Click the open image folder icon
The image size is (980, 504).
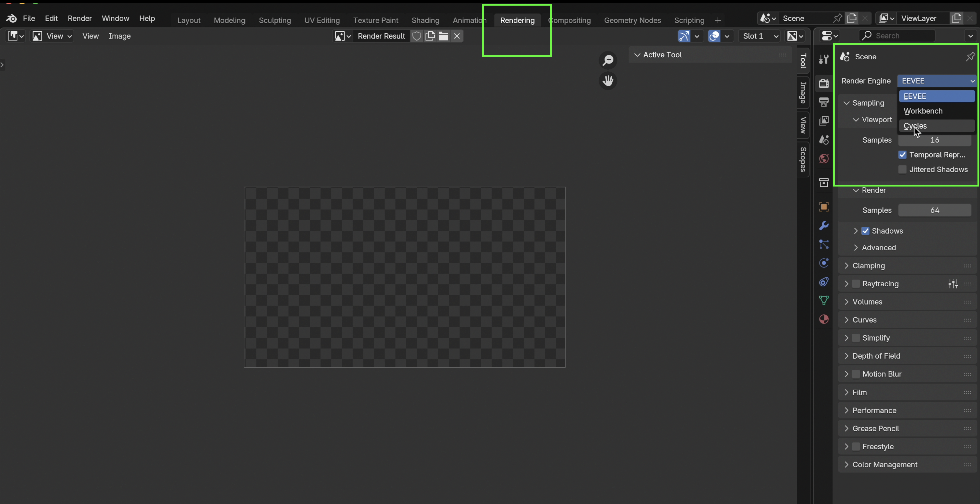coord(443,36)
